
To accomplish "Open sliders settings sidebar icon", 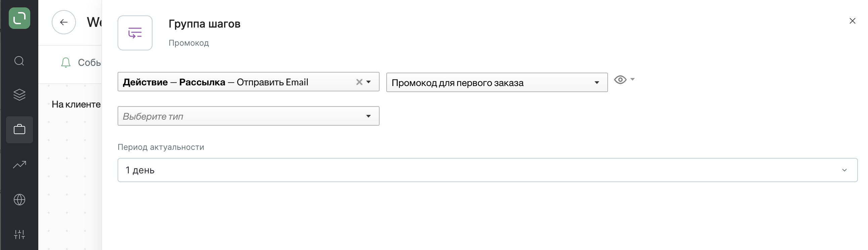I will point(19,234).
